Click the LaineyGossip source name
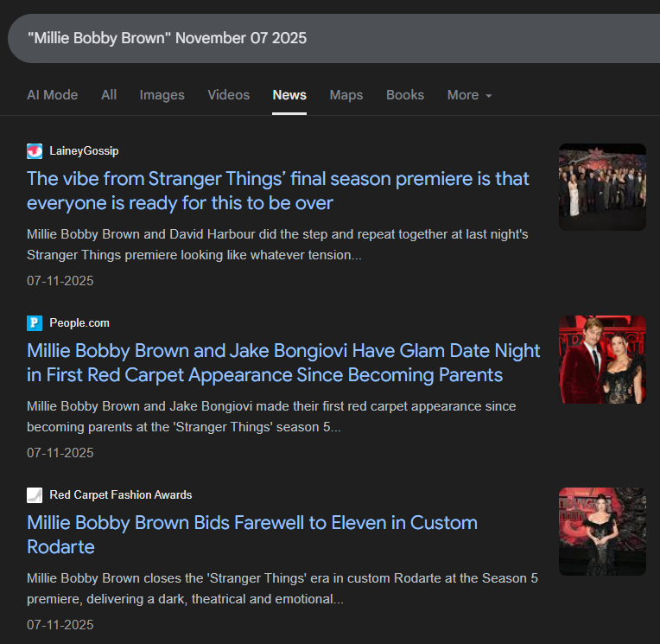Screen dimensions: 660x644 pyautogui.click(x=84, y=151)
